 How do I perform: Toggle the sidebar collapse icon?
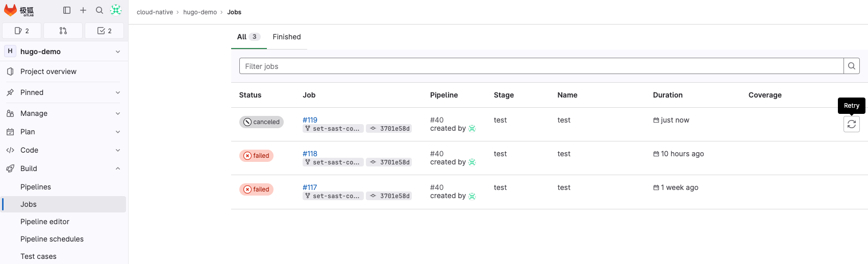[67, 10]
